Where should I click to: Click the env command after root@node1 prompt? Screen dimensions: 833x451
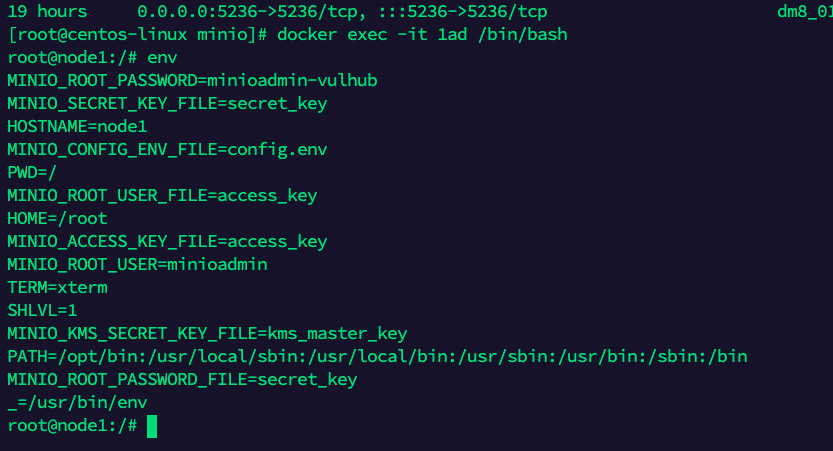163,58
